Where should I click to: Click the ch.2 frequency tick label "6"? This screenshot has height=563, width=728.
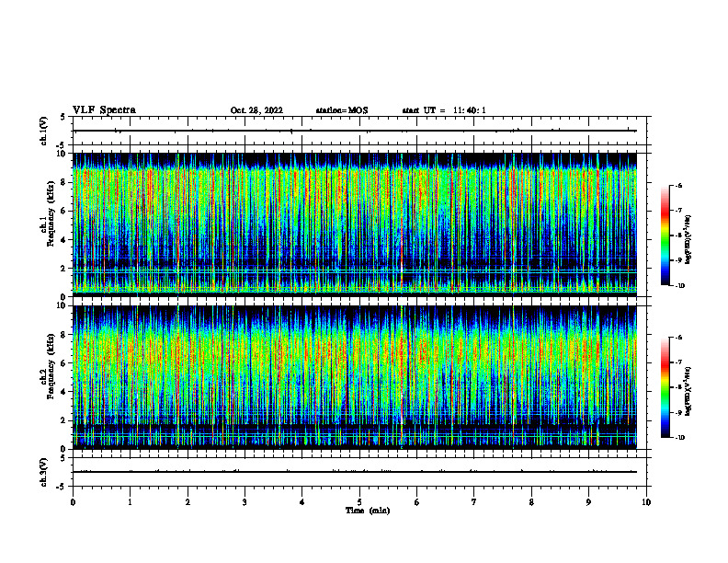point(63,363)
